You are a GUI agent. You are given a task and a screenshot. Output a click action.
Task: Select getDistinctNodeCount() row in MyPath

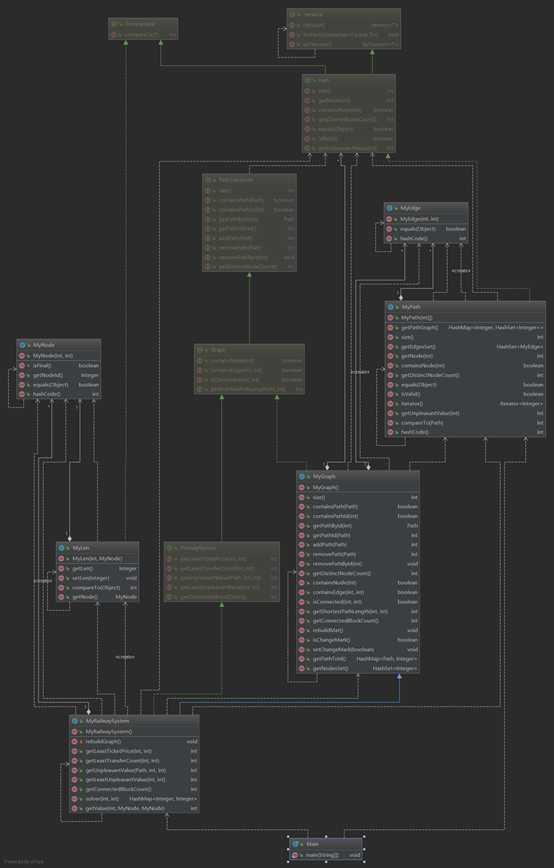click(465, 375)
